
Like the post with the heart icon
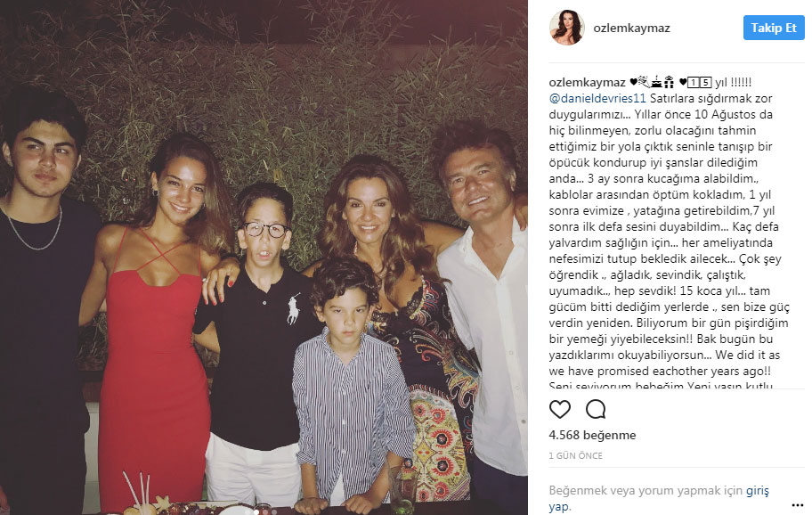click(x=560, y=409)
